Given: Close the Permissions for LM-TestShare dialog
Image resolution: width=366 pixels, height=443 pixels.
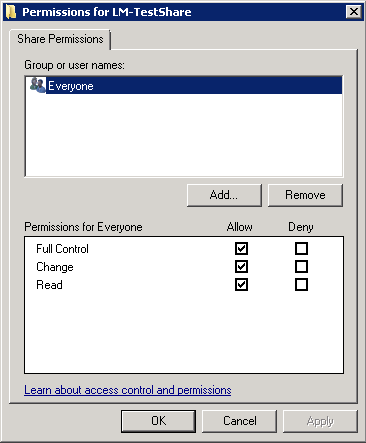Looking at the screenshot, I should pos(354,12).
